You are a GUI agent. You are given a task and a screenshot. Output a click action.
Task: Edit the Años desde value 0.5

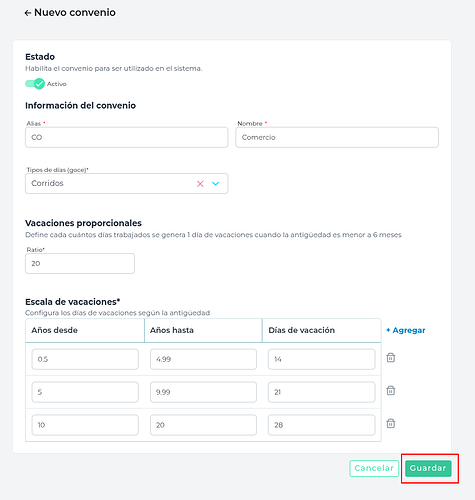click(85, 359)
